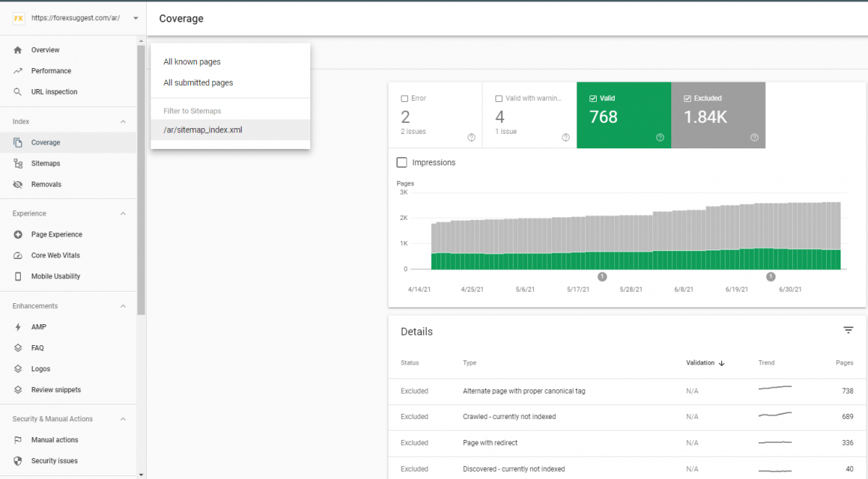The width and height of the screenshot is (868, 479).
Task: Click help icon on Error card
Action: [472, 137]
